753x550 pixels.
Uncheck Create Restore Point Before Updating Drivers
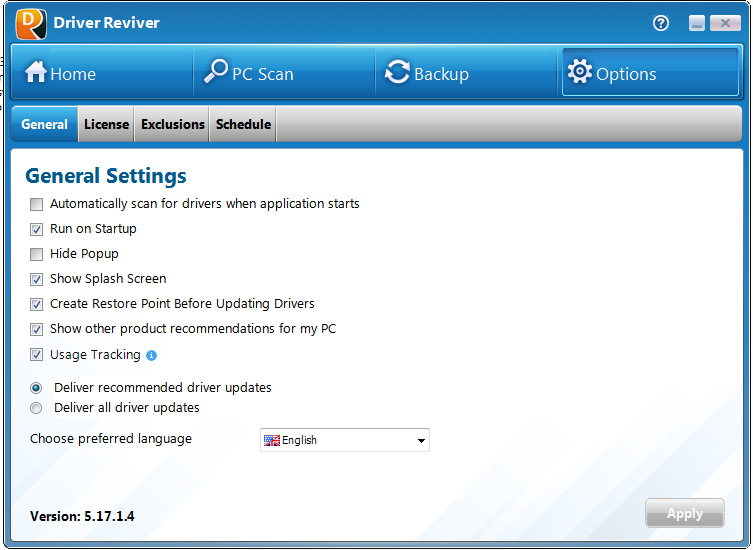tap(36, 304)
